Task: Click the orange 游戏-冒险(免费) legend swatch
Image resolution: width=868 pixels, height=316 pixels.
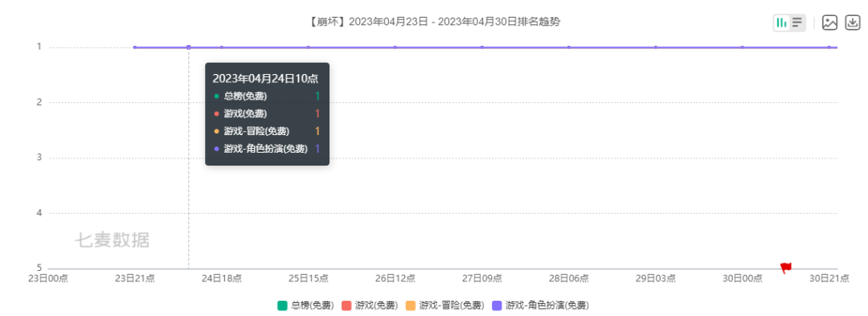Action: pyautogui.click(x=411, y=305)
